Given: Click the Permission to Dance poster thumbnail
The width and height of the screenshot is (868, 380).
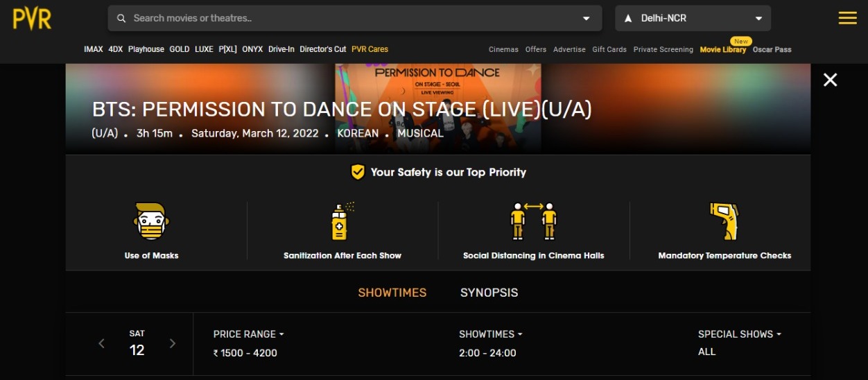Looking at the screenshot, I should (x=438, y=106).
